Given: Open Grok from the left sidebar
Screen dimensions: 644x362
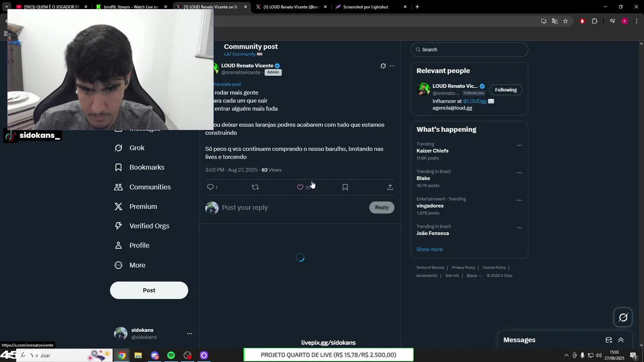Looking at the screenshot, I should coord(130,148).
